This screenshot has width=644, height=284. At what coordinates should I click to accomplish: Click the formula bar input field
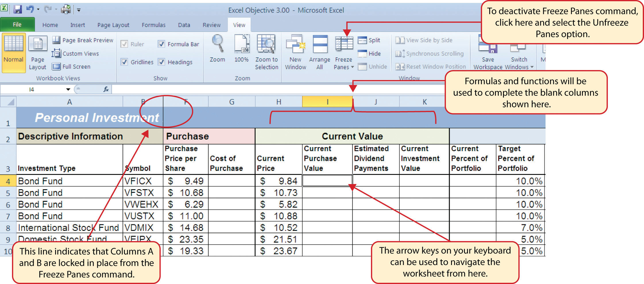(x=230, y=90)
